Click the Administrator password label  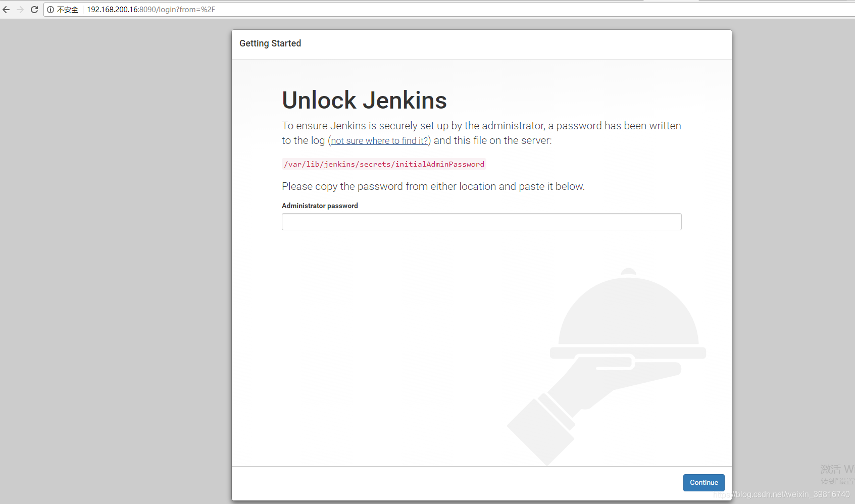tap(320, 206)
